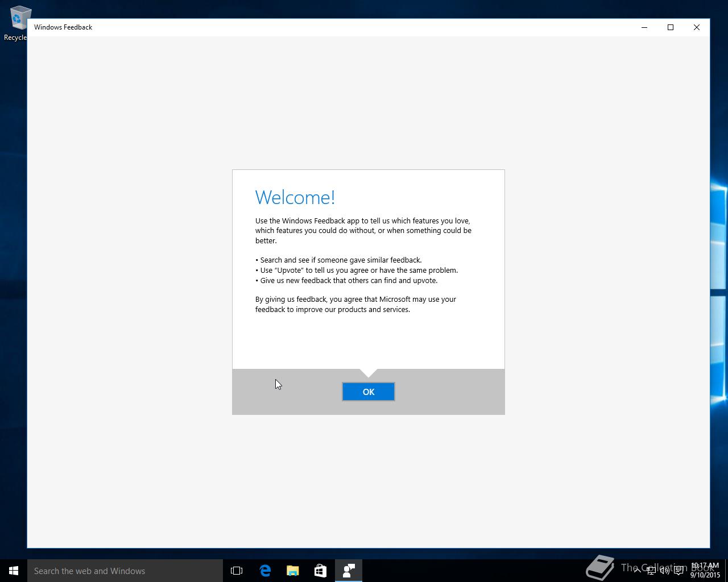Open the Action Center notifications icon

[x=679, y=570]
